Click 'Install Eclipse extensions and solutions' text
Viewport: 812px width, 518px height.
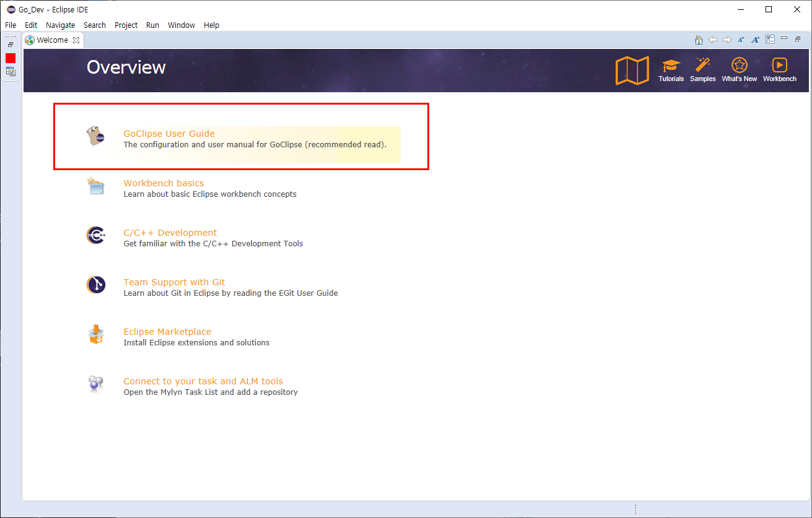pyautogui.click(x=196, y=343)
